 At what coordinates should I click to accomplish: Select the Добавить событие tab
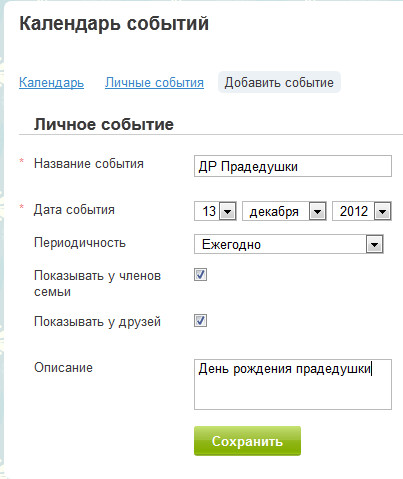coord(279,82)
